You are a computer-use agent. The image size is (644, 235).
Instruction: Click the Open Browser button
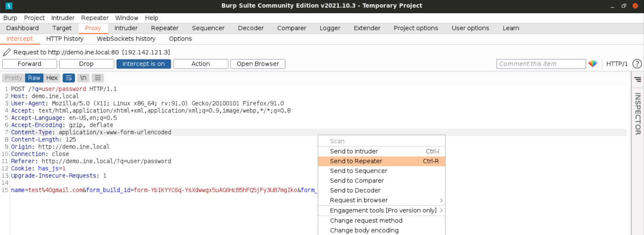click(258, 64)
